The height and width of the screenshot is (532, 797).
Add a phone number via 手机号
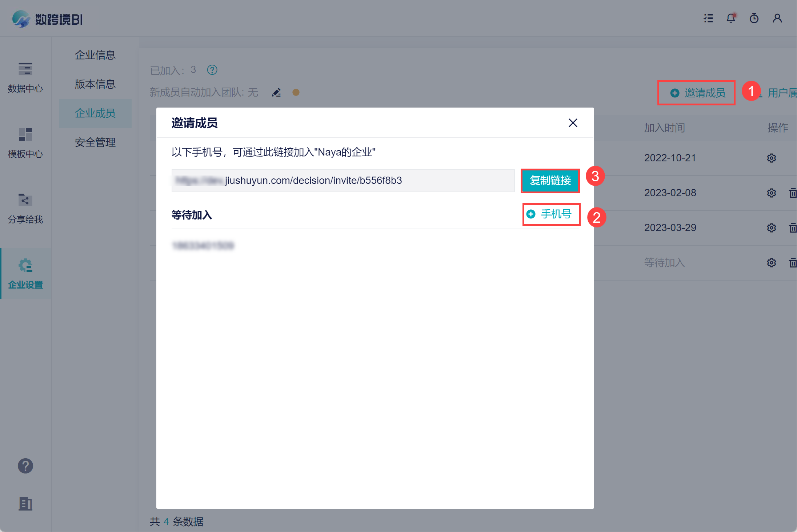pyautogui.click(x=551, y=214)
